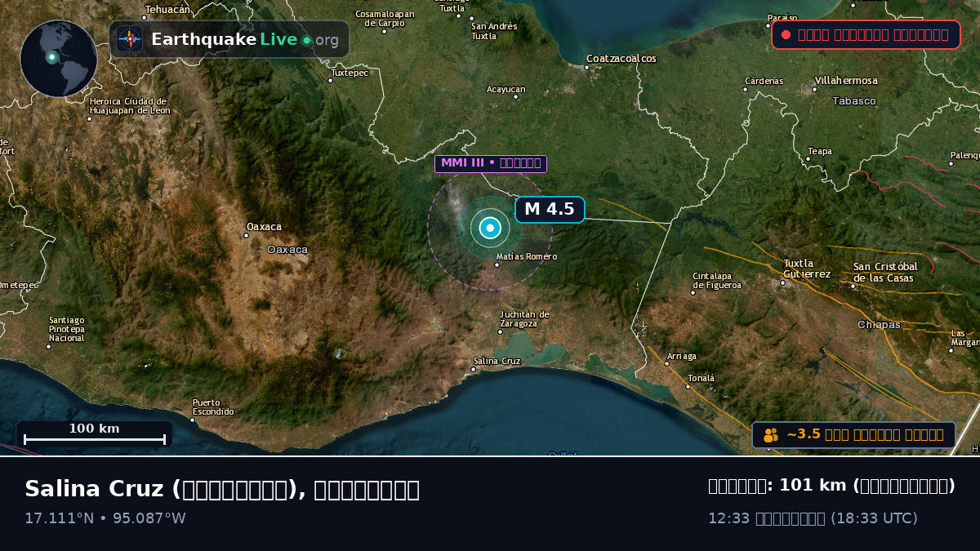Click the EarthquakeLive compass logo icon
Viewport: 980px width, 551px height.
[129, 39]
